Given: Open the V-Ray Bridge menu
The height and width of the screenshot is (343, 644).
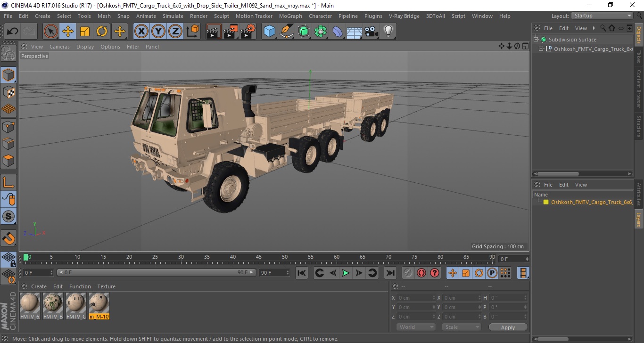Looking at the screenshot, I should (x=404, y=16).
